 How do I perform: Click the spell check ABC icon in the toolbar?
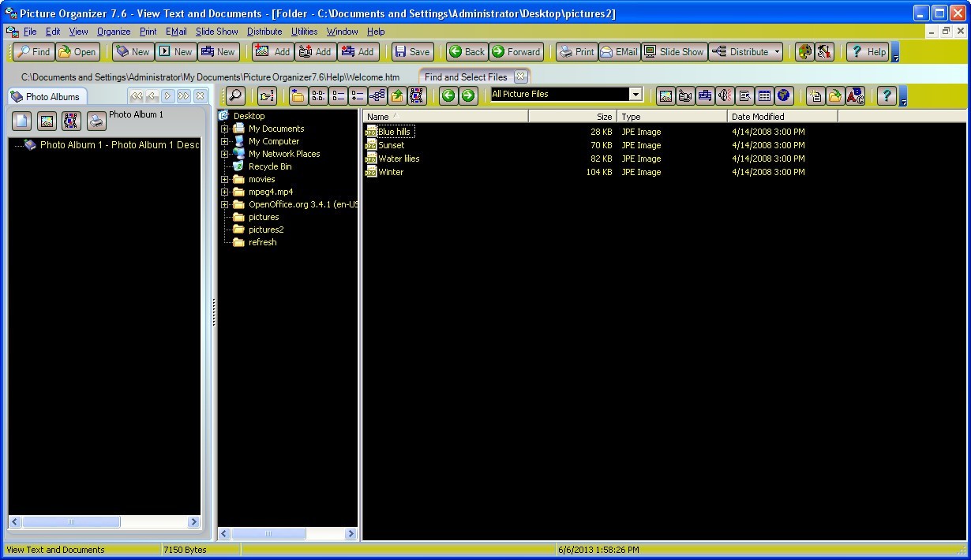(855, 95)
